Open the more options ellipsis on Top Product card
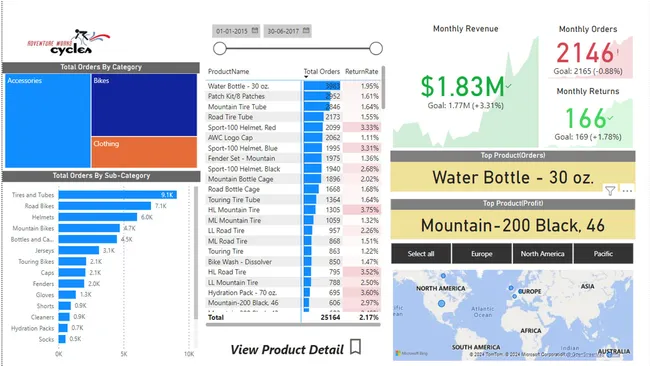650x366 pixels. 627,191
